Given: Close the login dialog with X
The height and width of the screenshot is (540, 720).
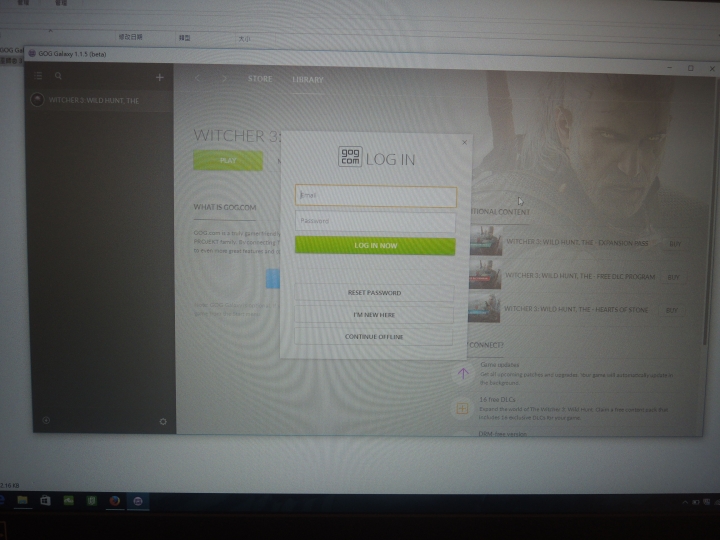Looking at the screenshot, I should [464, 142].
